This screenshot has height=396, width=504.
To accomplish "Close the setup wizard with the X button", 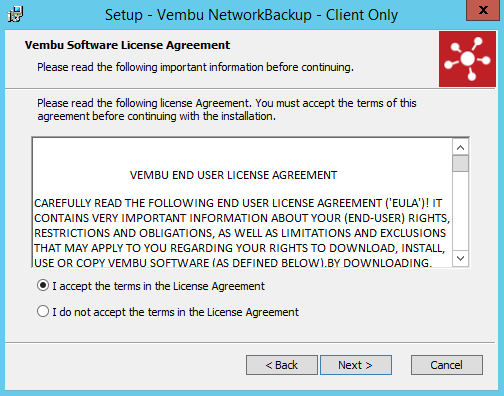I will point(483,10).
